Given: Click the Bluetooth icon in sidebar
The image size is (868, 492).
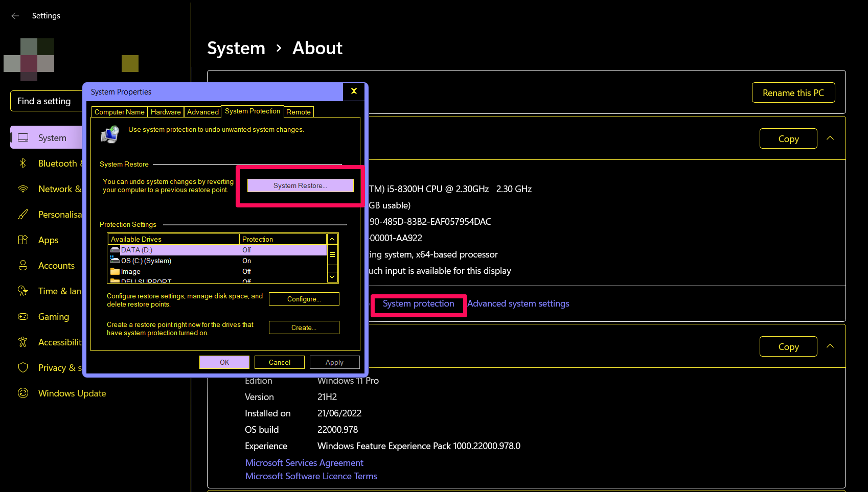Looking at the screenshot, I should click(23, 163).
